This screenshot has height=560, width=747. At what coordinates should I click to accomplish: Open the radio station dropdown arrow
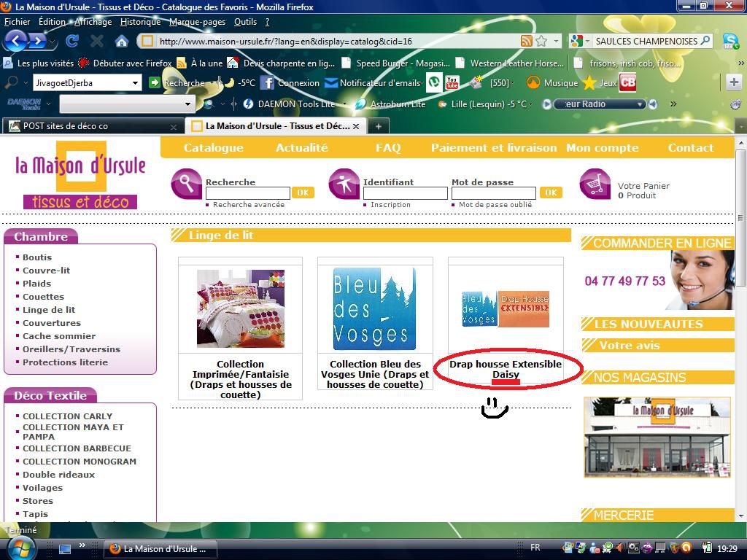pos(640,104)
